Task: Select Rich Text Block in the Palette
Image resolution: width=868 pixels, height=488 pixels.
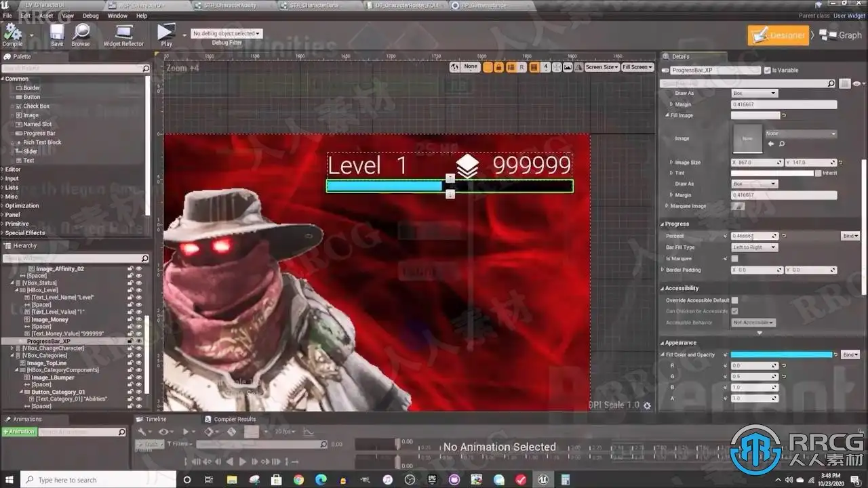Action: 42,142
